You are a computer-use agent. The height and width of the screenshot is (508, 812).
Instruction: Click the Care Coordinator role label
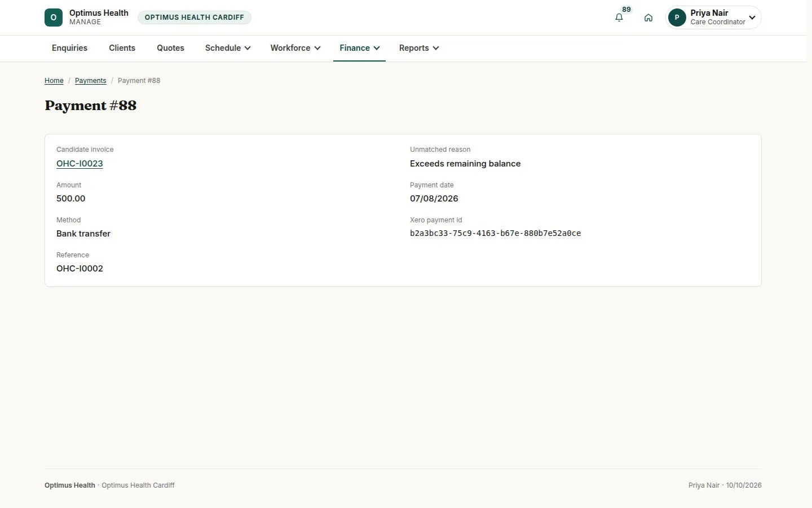coord(718,22)
